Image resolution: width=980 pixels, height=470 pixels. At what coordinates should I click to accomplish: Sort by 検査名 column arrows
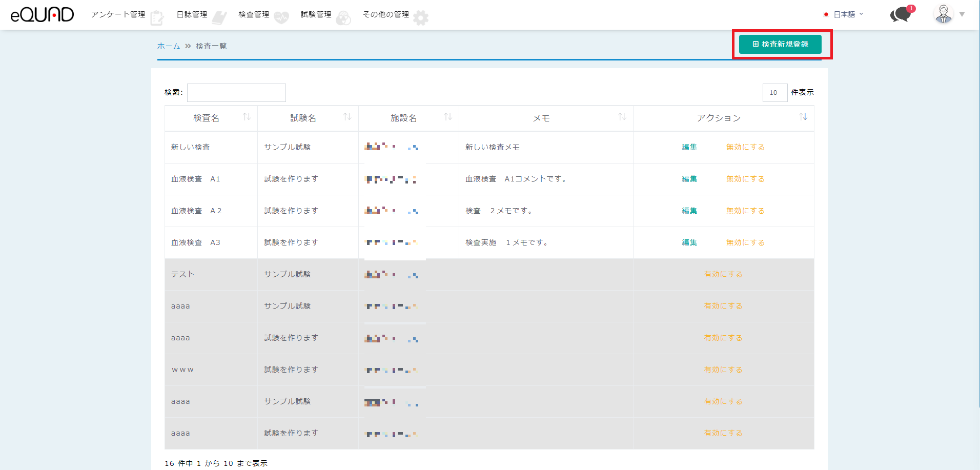247,117
